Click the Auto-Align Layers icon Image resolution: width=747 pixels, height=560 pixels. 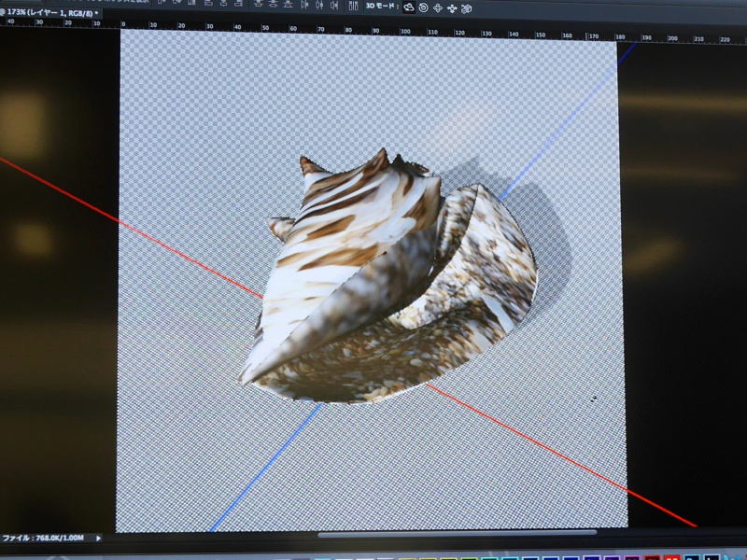(x=354, y=6)
